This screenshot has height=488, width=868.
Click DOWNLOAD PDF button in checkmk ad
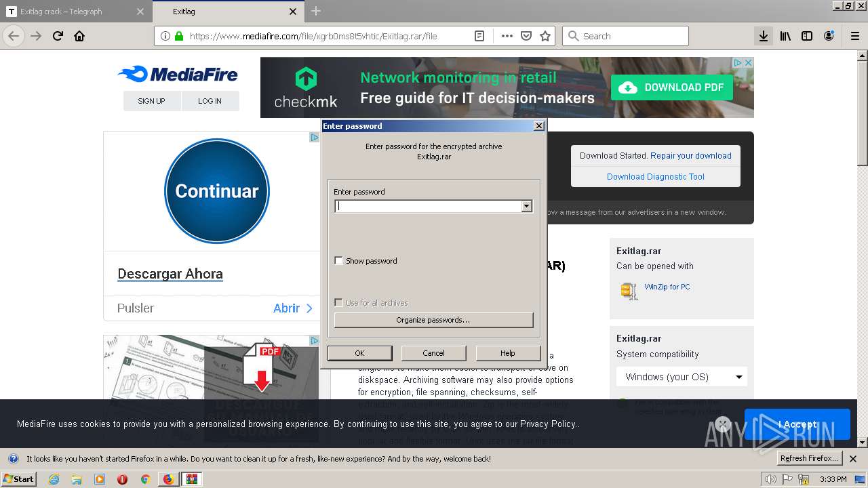671,87
